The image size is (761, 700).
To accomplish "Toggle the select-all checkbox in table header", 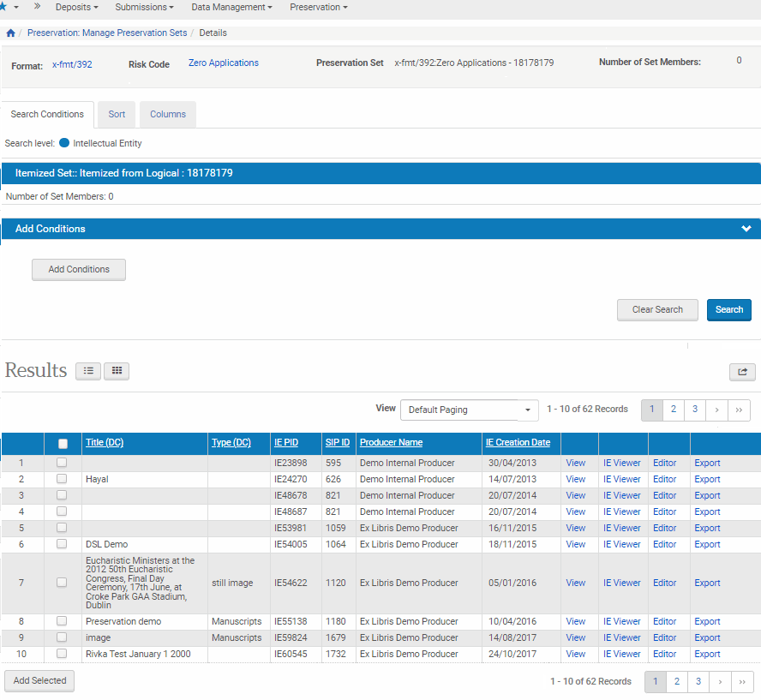I will click(x=63, y=444).
